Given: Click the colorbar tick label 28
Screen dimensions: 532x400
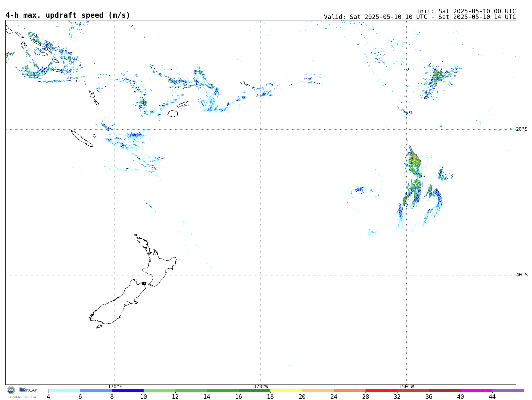Looking at the screenshot, I should (366, 397).
